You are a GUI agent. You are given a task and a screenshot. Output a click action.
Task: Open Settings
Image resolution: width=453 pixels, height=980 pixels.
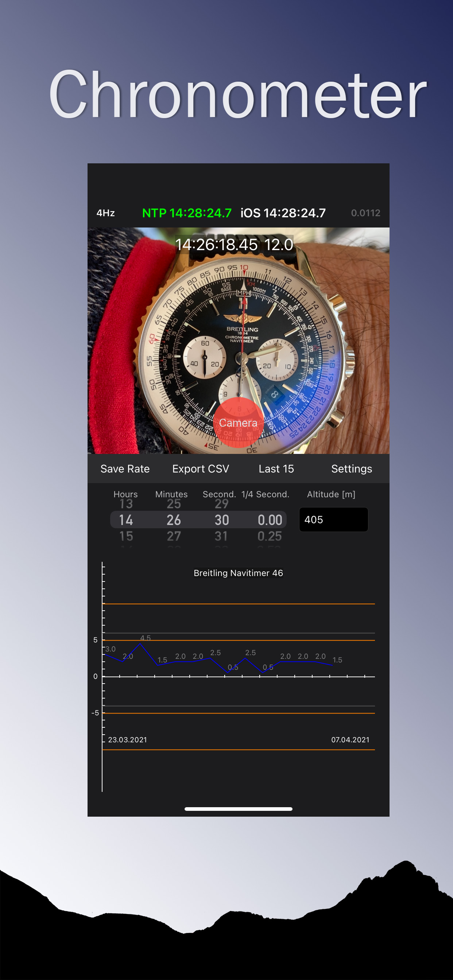[x=351, y=469]
